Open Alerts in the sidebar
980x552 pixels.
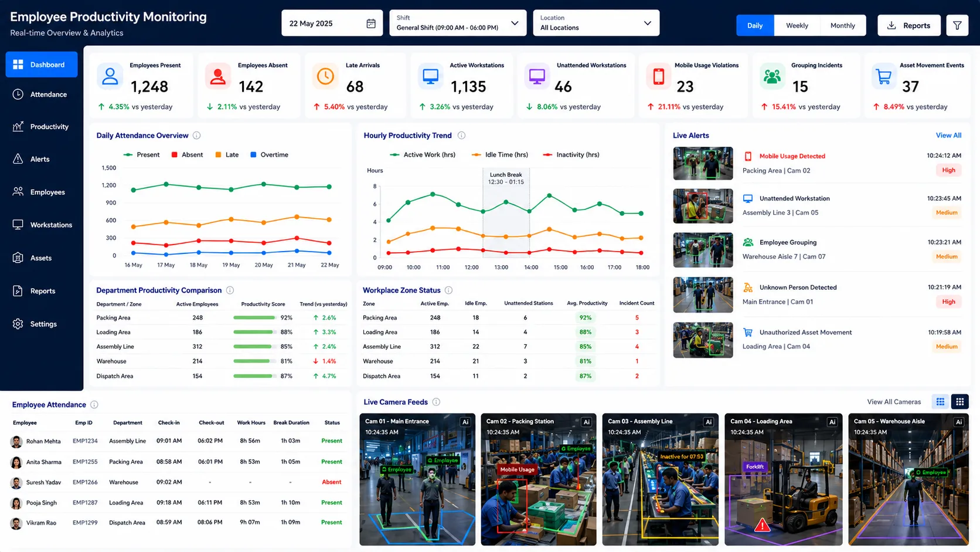click(42, 159)
